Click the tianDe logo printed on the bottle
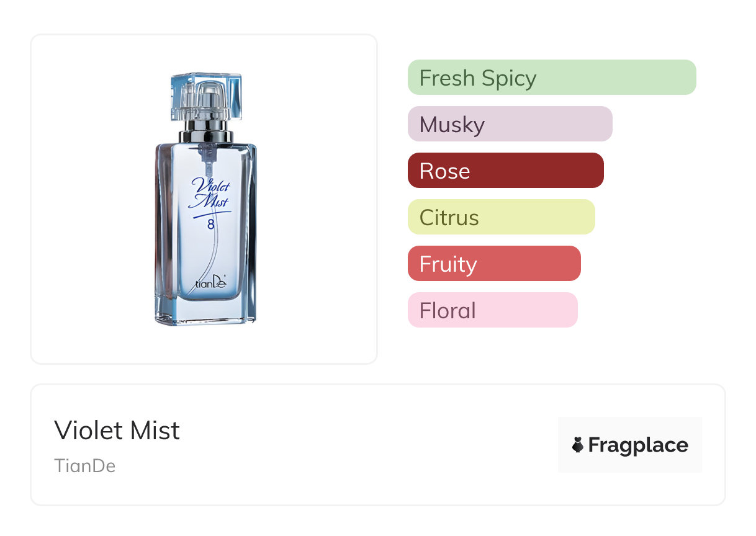Image resolution: width=756 pixels, height=536 pixels. pos(211,284)
